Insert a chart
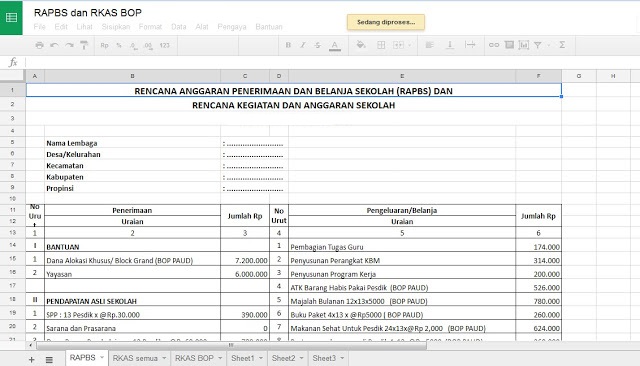The height and width of the screenshot is (366, 640). tap(524, 45)
